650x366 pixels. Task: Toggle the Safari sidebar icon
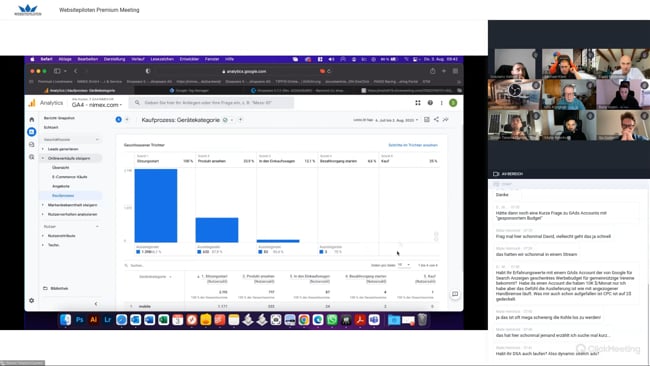click(58, 71)
